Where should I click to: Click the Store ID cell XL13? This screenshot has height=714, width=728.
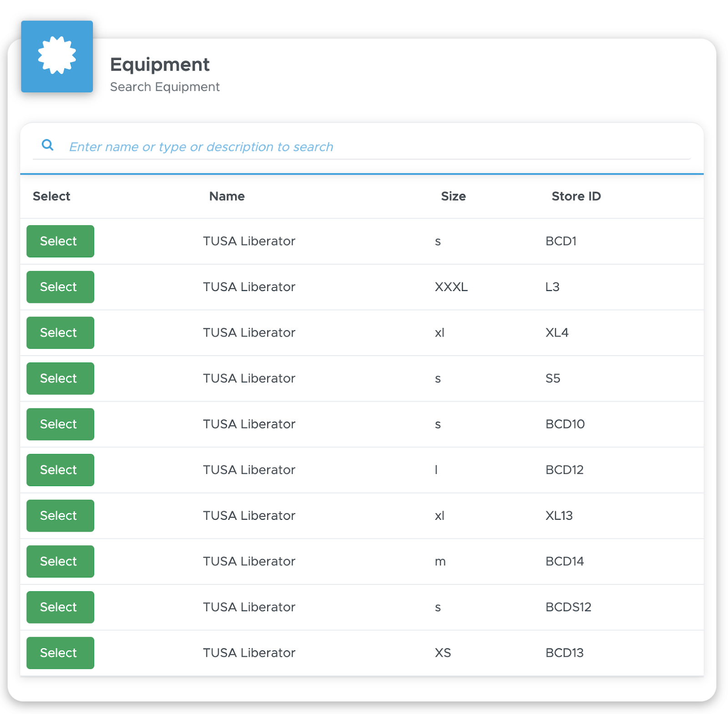(559, 516)
